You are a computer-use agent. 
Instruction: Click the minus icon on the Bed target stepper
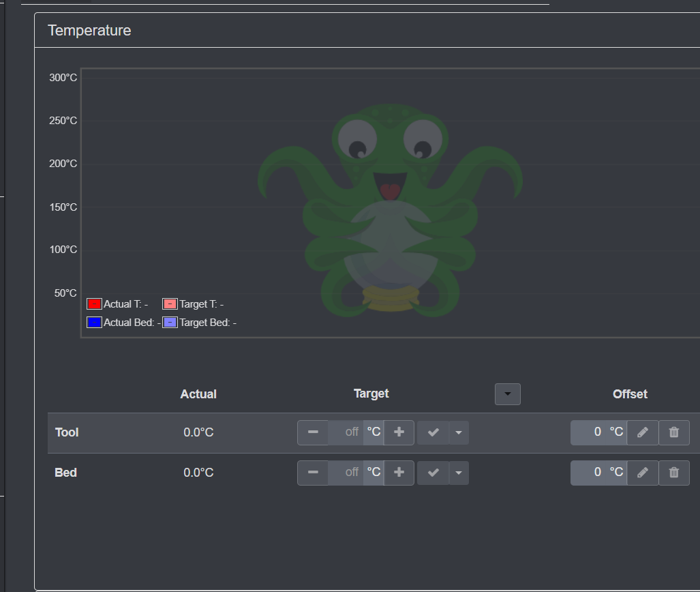point(313,472)
